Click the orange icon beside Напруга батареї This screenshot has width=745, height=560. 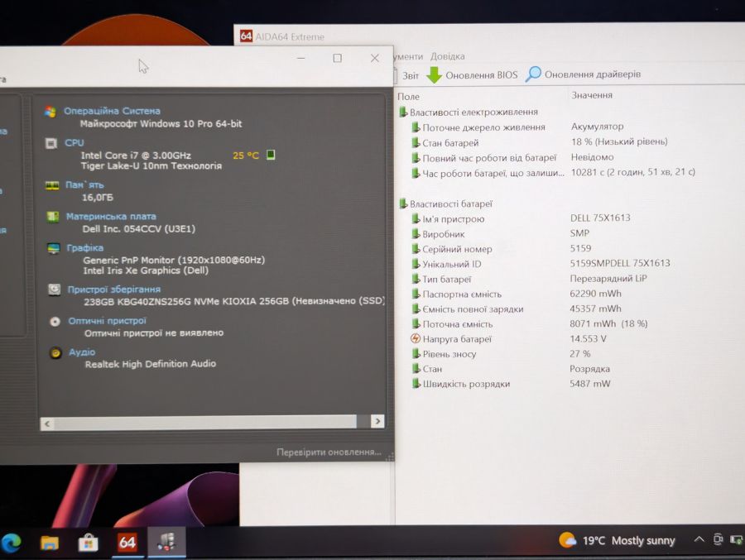[416, 338]
